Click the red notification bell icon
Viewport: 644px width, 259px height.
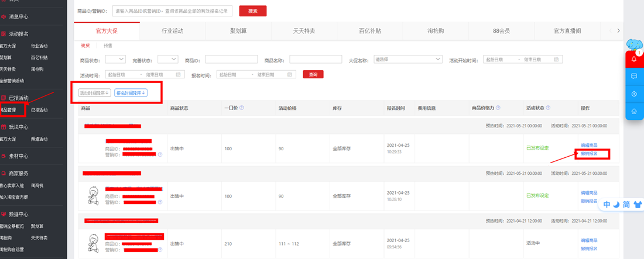point(634,59)
